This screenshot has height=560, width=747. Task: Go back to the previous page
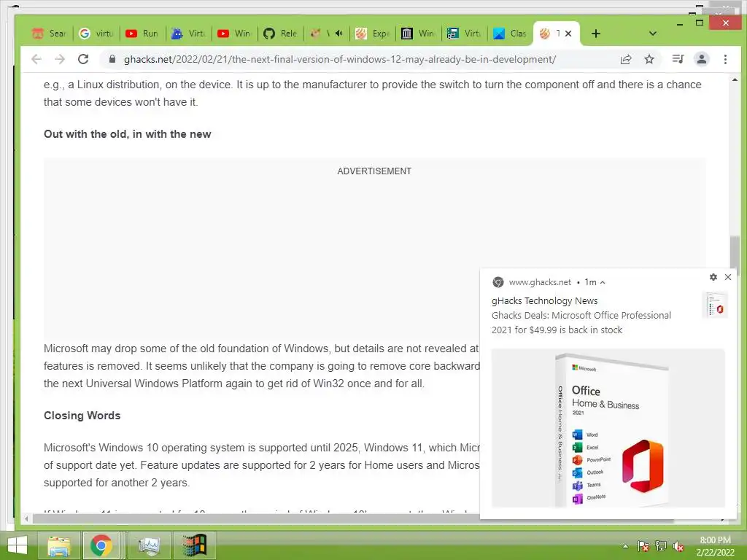tap(36, 59)
